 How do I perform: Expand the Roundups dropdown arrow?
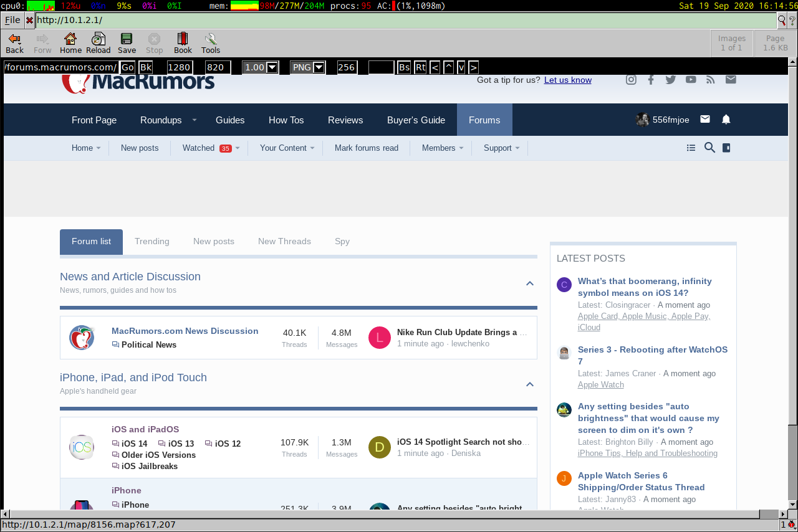(x=194, y=120)
